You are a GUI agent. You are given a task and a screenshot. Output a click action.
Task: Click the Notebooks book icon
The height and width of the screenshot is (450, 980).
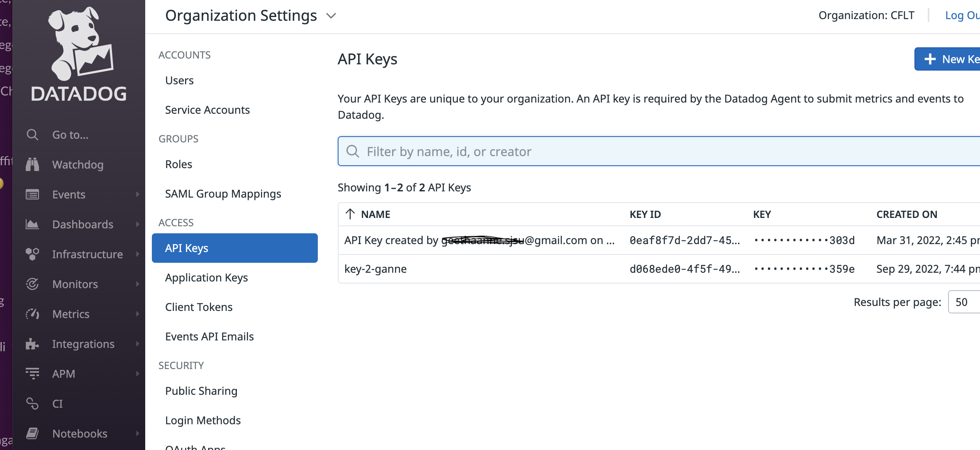coord(32,433)
